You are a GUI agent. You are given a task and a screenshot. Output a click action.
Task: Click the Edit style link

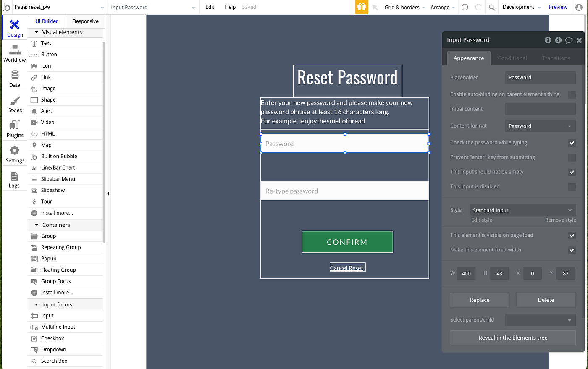(482, 220)
